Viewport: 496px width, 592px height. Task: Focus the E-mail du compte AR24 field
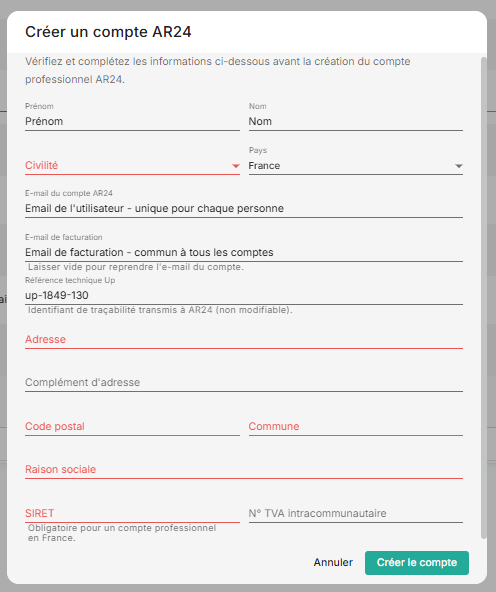244,208
